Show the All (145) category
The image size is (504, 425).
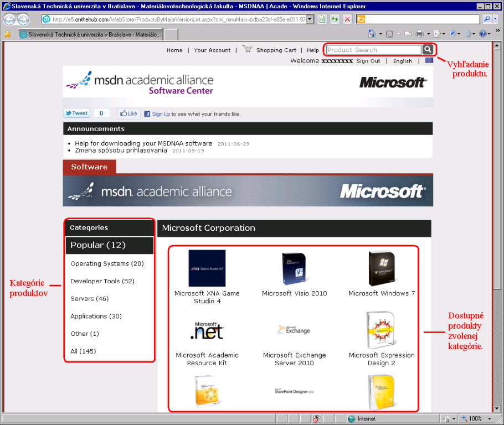pyautogui.click(x=83, y=351)
